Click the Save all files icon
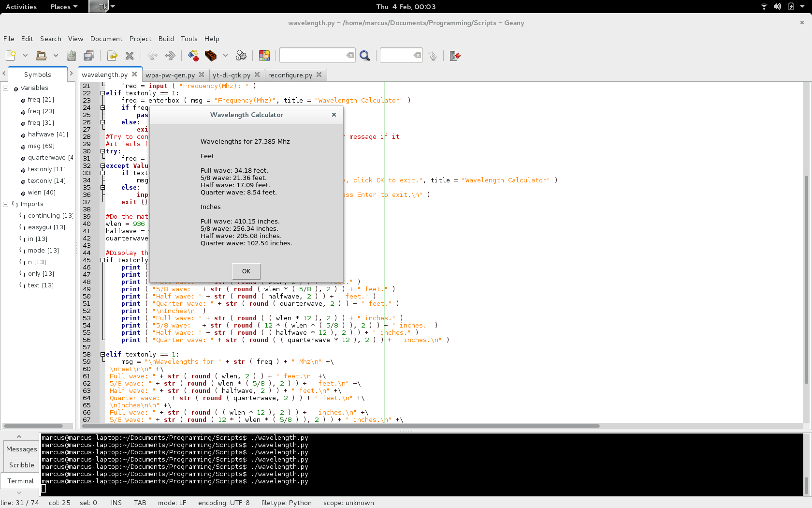The height and width of the screenshot is (508, 812). pos(89,56)
